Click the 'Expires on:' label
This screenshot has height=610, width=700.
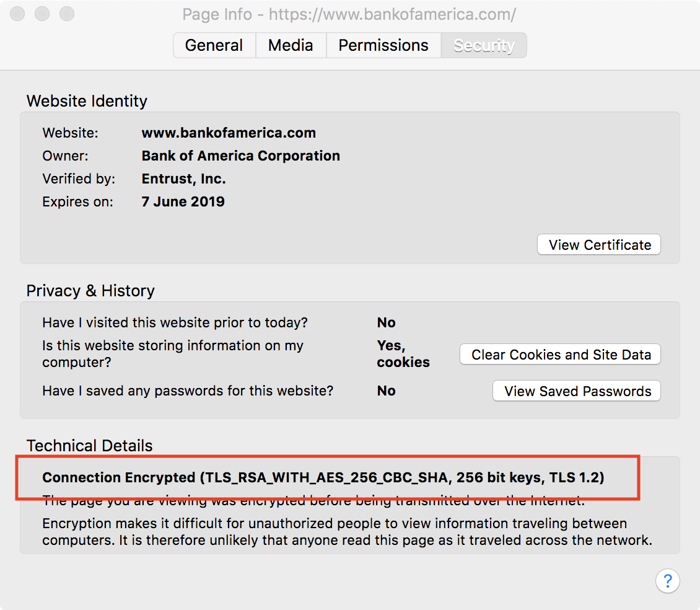pos(77,201)
